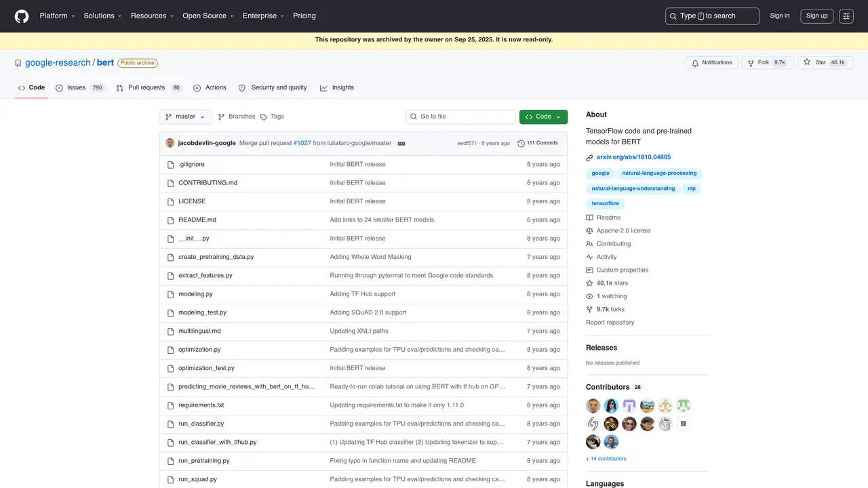Click the natural-language-processing topic tag
Screen dimensions: 868x488
pyautogui.click(x=659, y=174)
